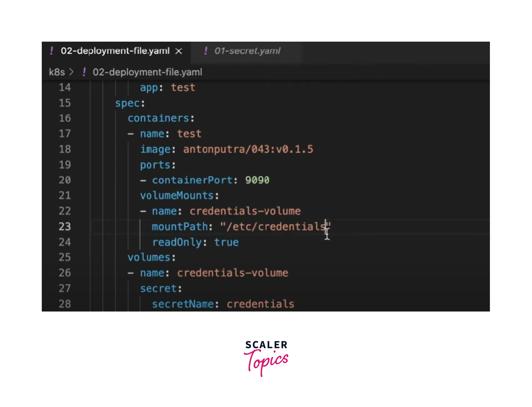Click line number 23 in the gutter

click(65, 227)
